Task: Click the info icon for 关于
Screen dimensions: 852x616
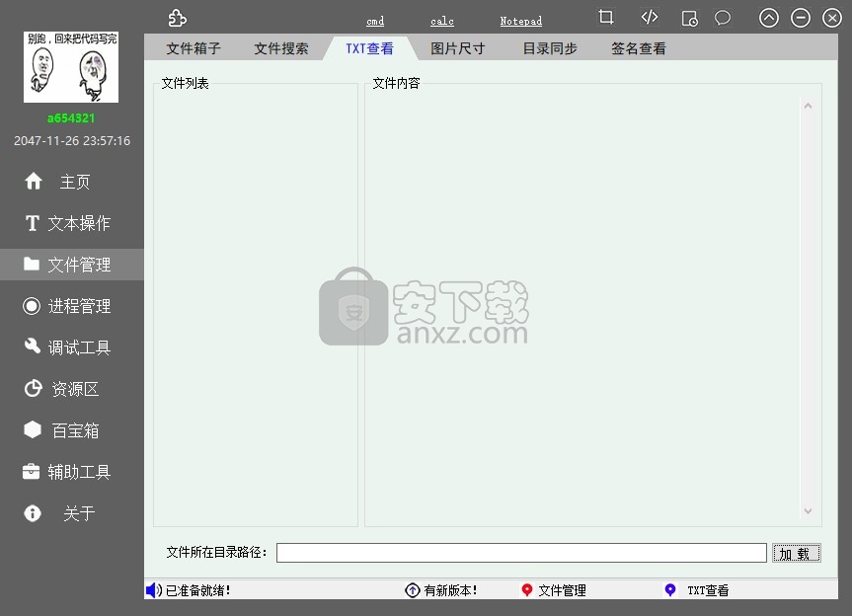Action: pos(33,512)
